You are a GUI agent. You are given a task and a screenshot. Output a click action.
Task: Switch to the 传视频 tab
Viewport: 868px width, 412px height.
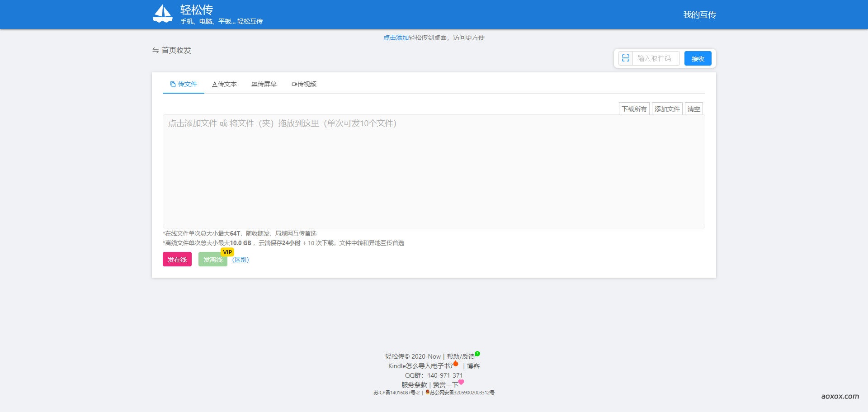click(304, 84)
